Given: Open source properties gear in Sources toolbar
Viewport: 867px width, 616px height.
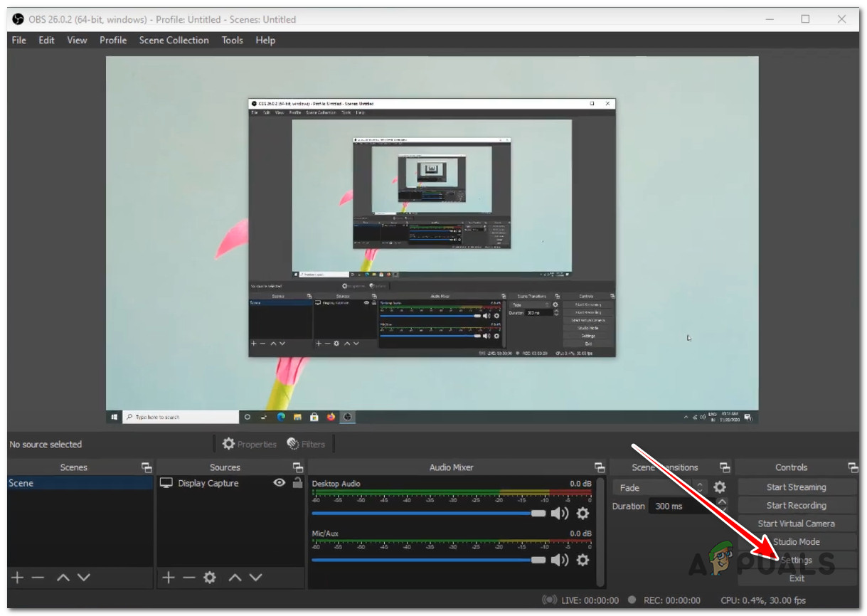Looking at the screenshot, I should click(210, 578).
